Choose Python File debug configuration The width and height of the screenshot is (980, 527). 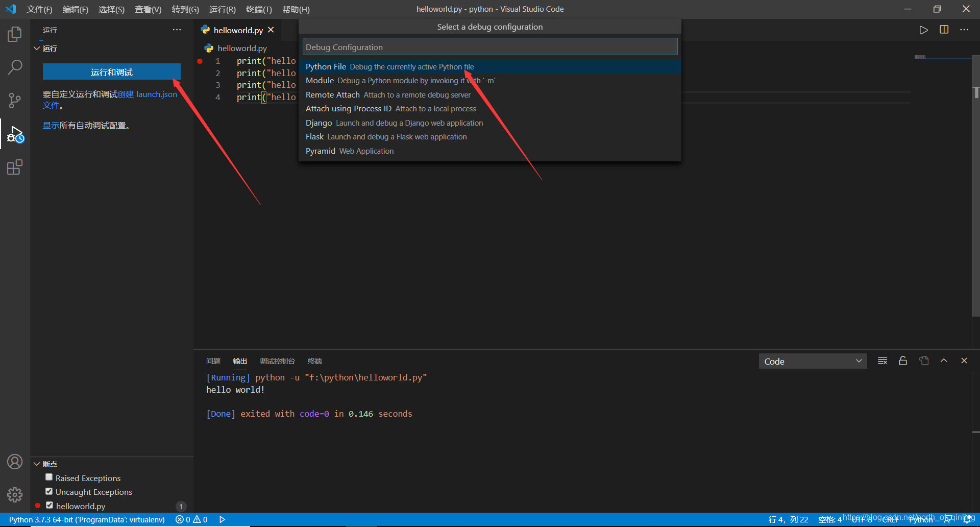coord(490,66)
